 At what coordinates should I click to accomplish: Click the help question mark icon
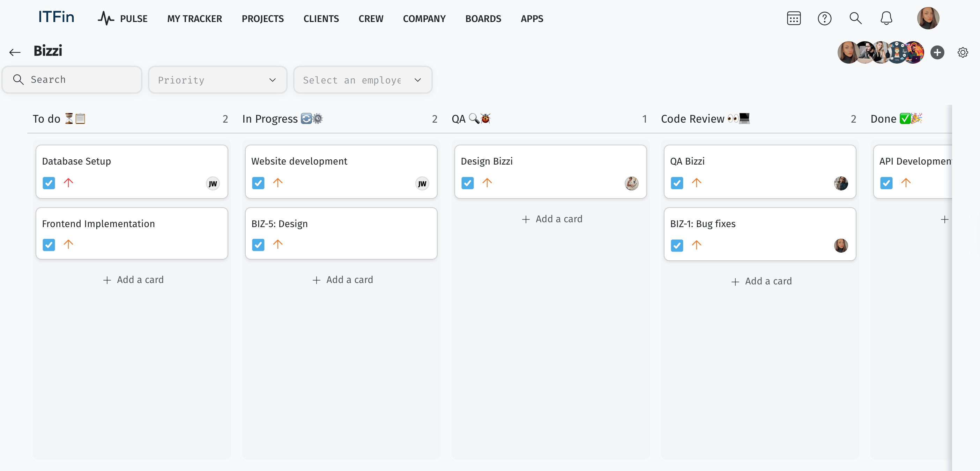coord(824,18)
